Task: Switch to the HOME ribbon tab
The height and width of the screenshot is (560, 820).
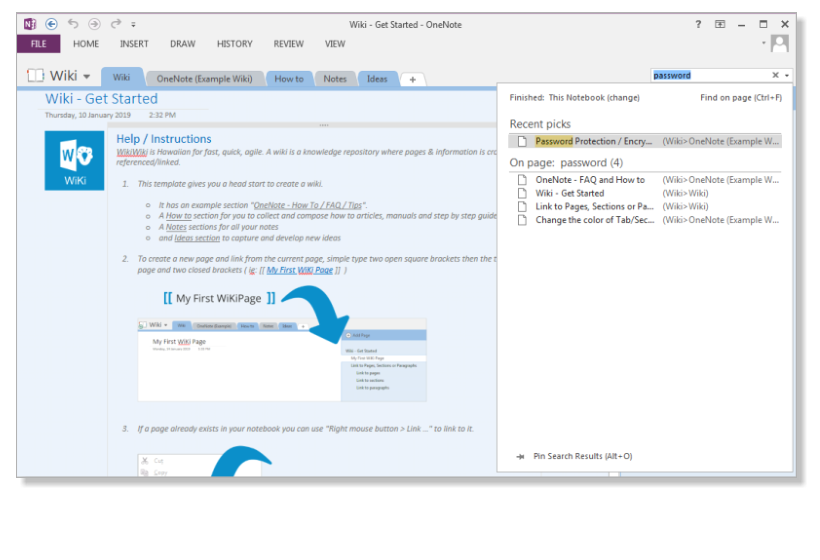Action: tap(86, 44)
